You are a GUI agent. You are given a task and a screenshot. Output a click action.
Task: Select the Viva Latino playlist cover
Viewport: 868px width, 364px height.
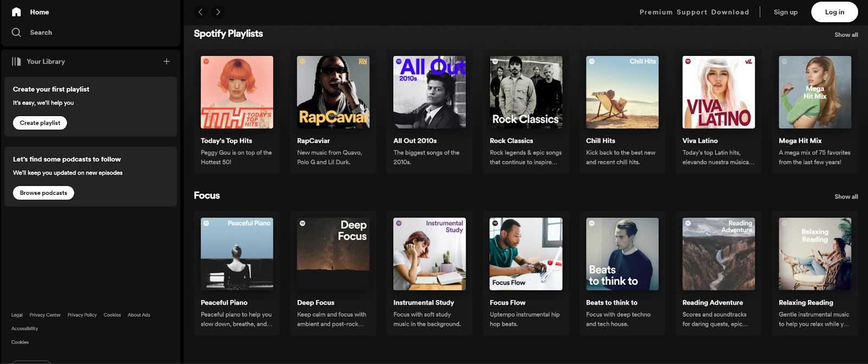pyautogui.click(x=718, y=92)
